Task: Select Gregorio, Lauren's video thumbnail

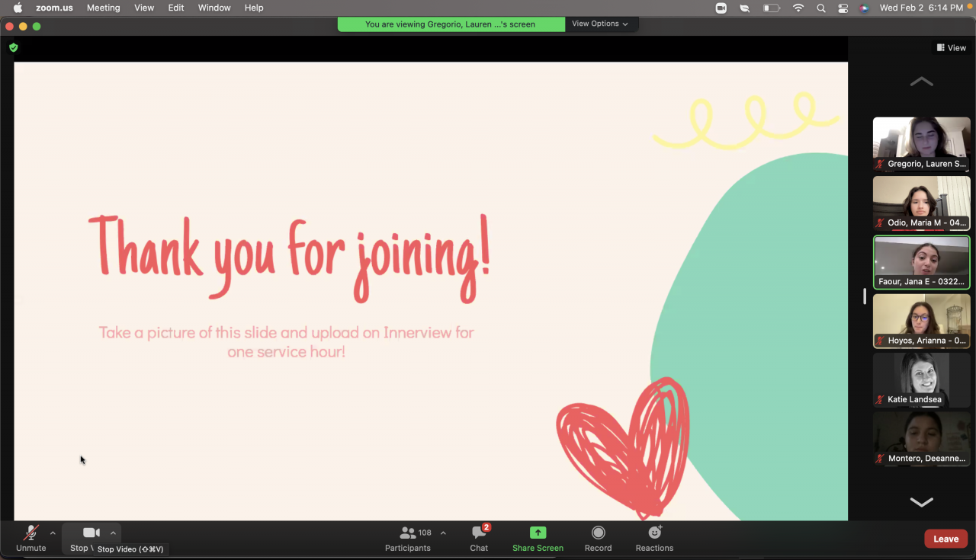Action: [921, 144]
